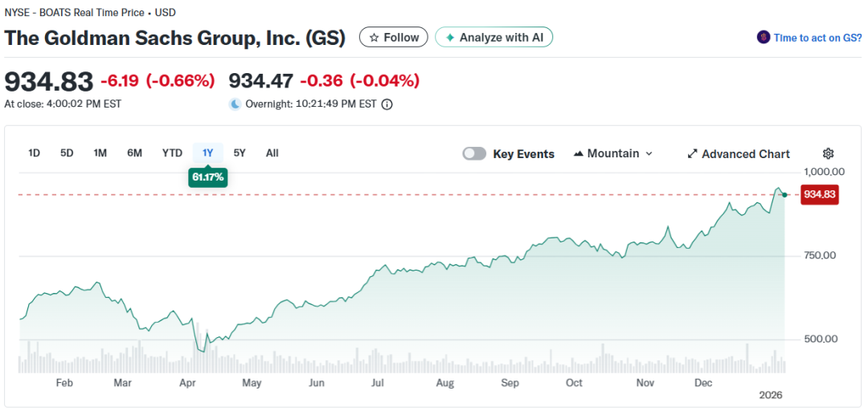Click the Mountain chart type icon

pos(578,153)
